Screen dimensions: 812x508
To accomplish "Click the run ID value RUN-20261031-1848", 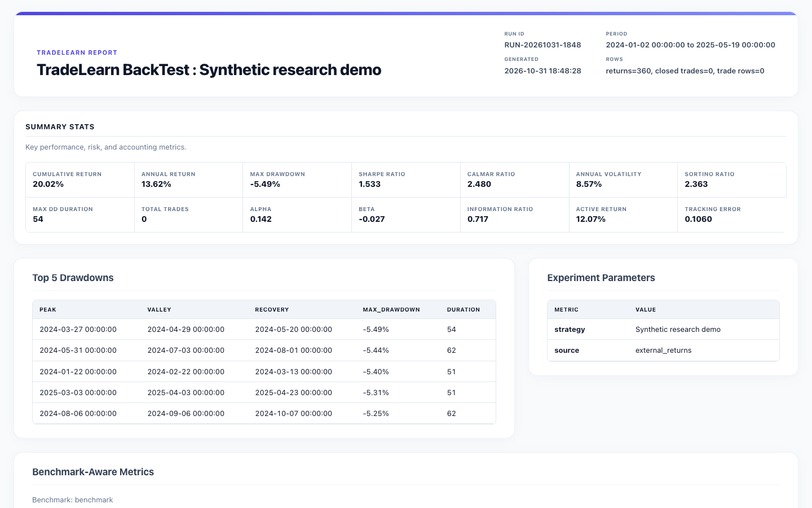I will [x=542, y=45].
